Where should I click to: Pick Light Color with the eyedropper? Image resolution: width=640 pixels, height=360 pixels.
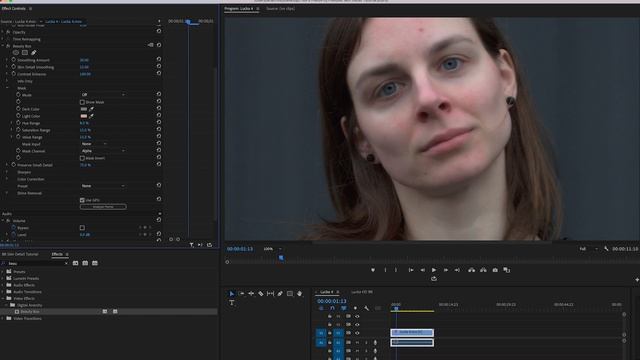(x=91, y=116)
